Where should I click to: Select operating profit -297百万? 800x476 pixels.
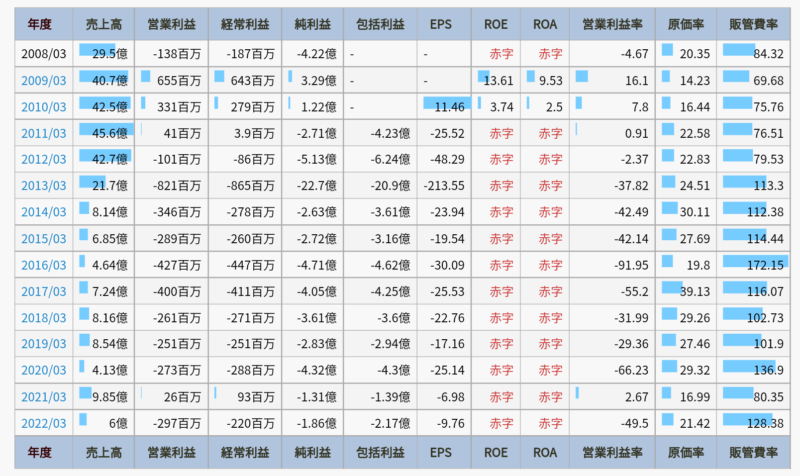[177, 423]
